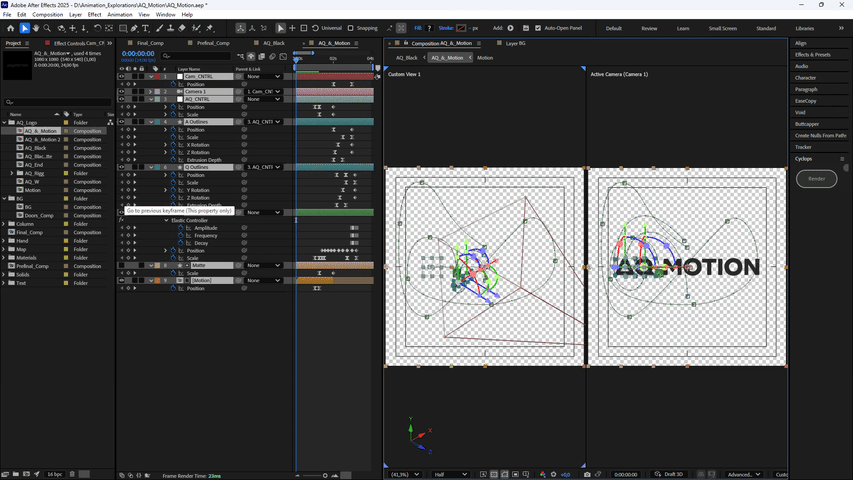The width and height of the screenshot is (853, 480).
Task: Click the Take Snapshot camera icon
Action: coord(587,475)
